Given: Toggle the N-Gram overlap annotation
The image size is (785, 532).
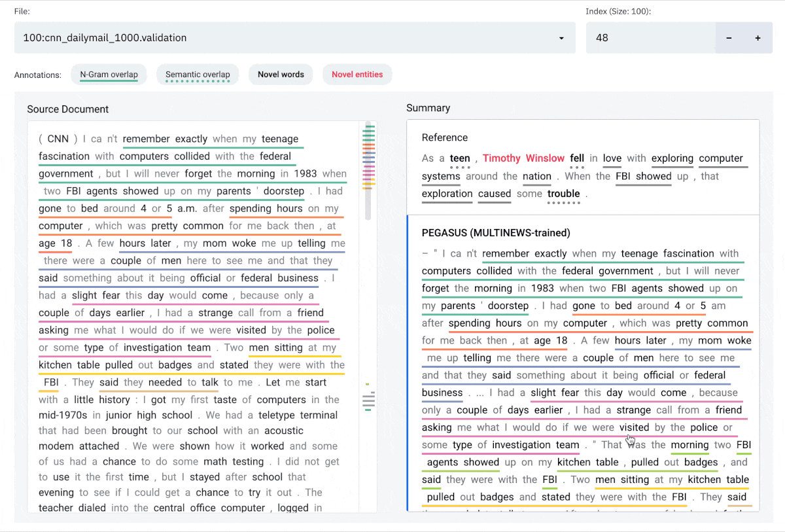Looking at the screenshot, I should coord(109,75).
